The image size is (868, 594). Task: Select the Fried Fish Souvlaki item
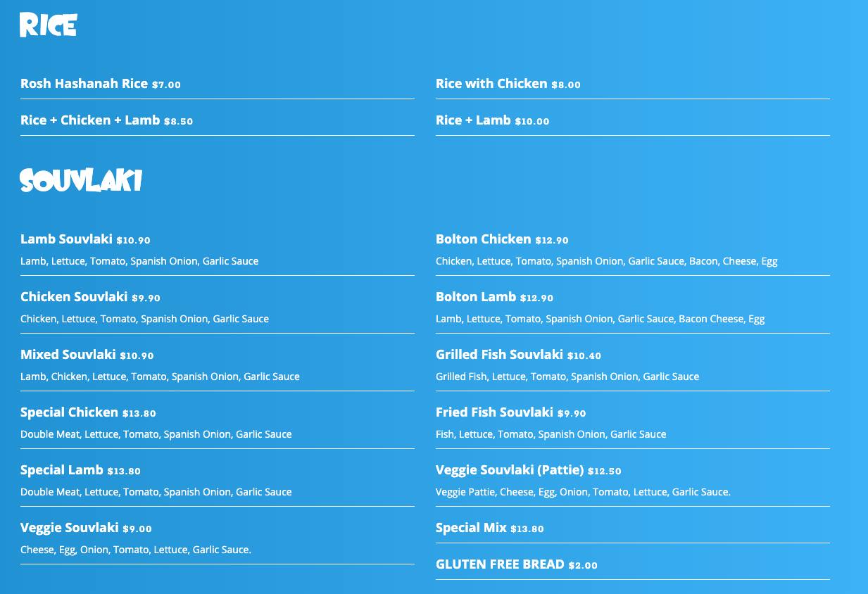point(494,412)
